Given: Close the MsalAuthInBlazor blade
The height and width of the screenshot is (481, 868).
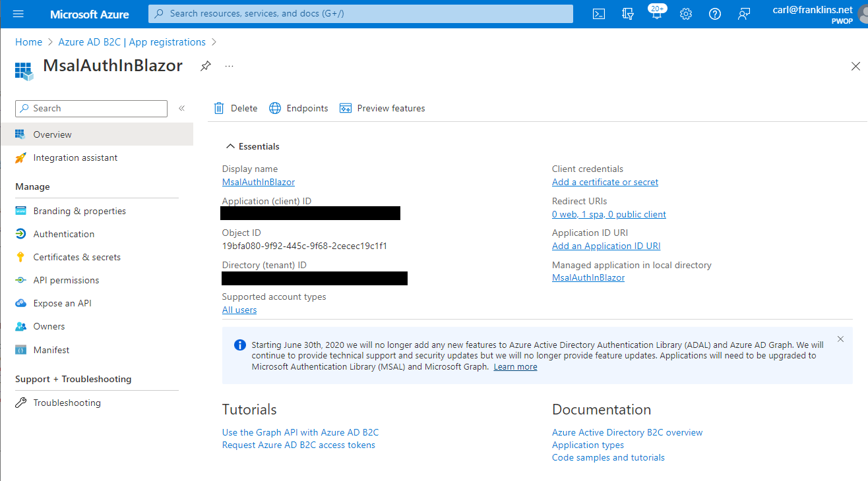Looking at the screenshot, I should [x=855, y=67].
